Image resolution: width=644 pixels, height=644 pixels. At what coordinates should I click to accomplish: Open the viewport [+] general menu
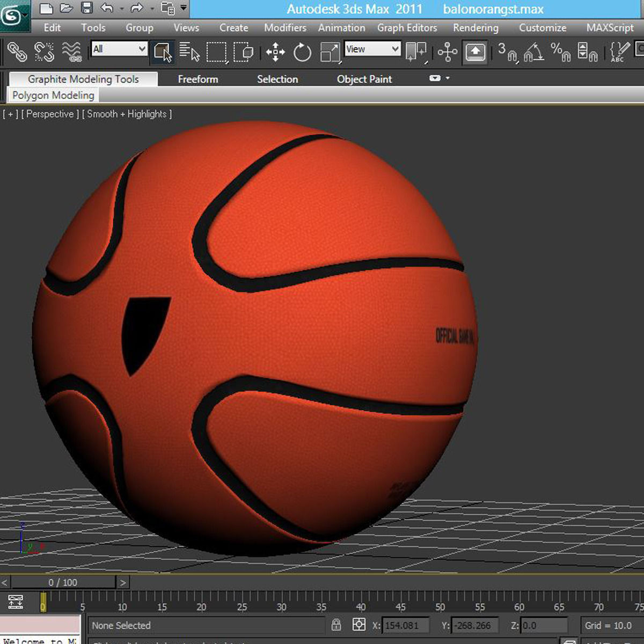click(x=10, y=114)
